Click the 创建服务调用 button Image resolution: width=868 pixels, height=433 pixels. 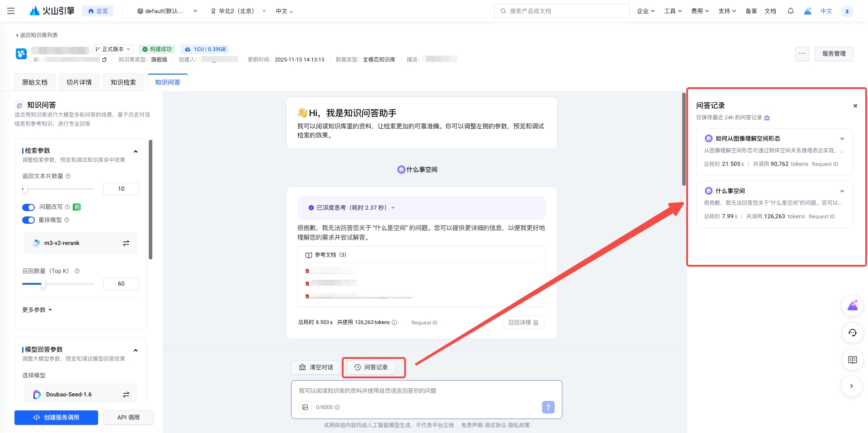[x=56, y=418]
